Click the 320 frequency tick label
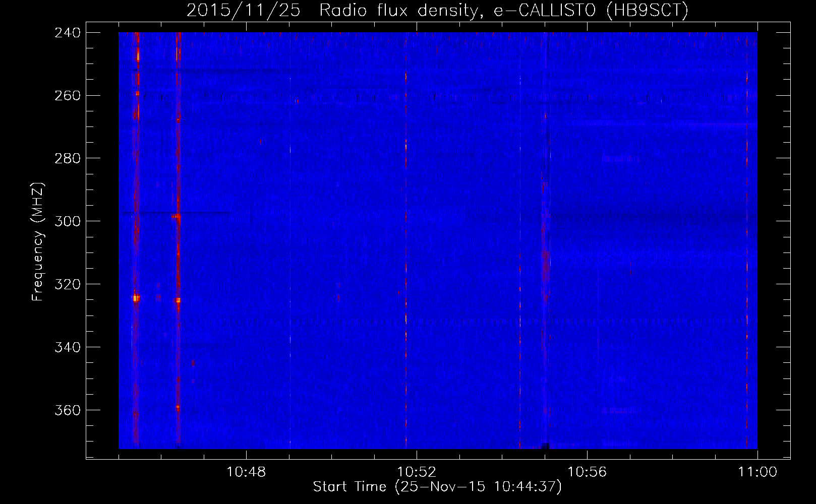816x504 pixels. coord(68,284)
